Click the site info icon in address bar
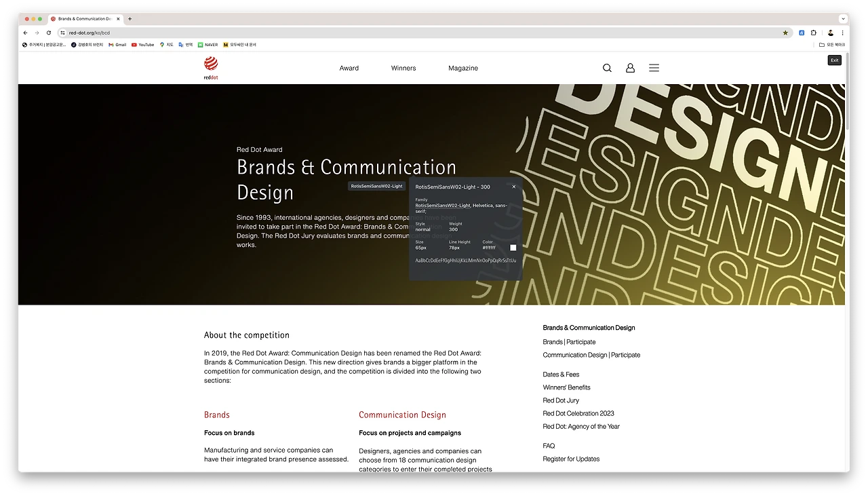 (x=62, y=33)
